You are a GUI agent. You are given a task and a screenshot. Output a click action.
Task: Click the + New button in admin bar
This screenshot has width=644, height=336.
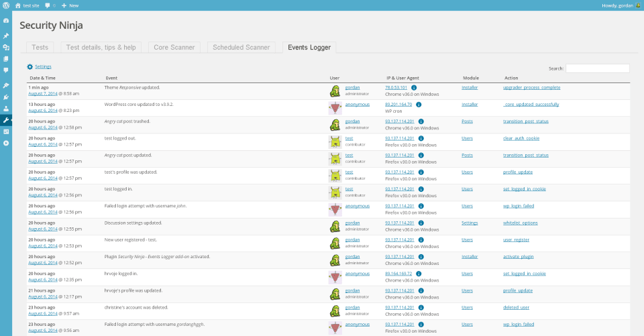point(70,5)
